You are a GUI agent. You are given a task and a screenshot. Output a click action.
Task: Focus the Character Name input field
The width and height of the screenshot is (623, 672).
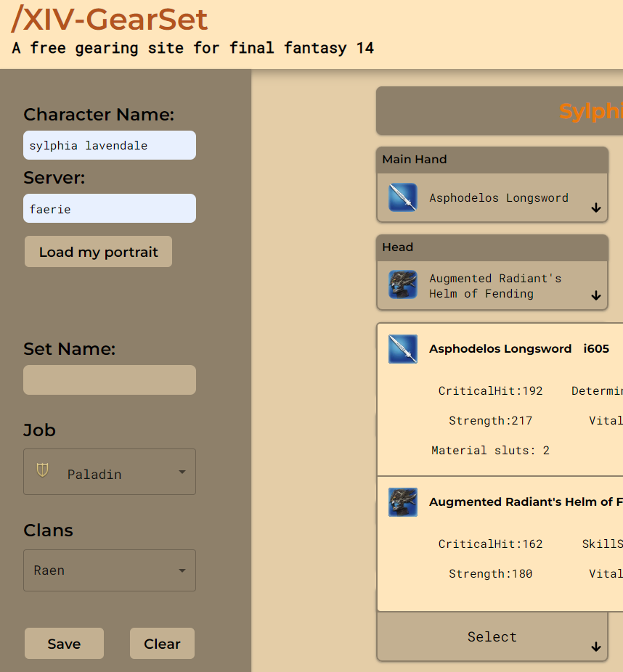coord(110,145)
